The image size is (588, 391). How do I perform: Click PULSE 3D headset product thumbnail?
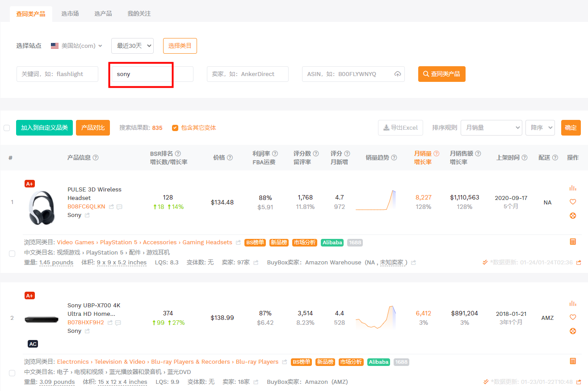pyautogui.click(x=41, y=208)
